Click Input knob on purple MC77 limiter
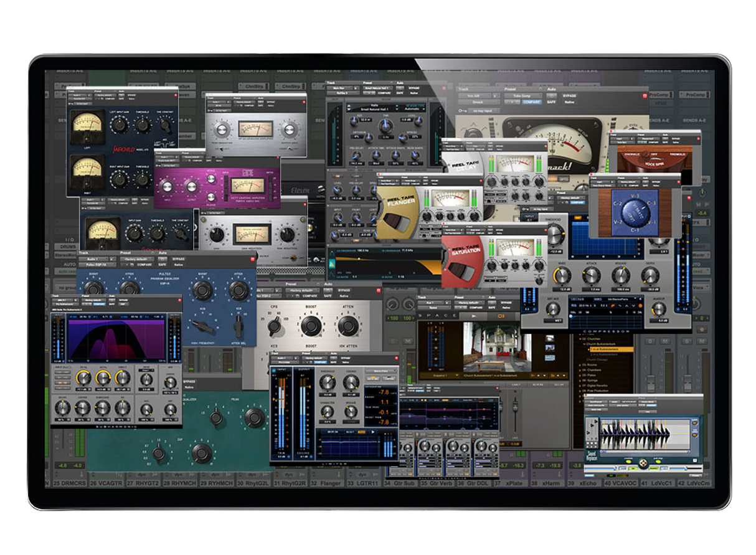The height and width of the screenshot is (555, 756). tap(167, 187)
